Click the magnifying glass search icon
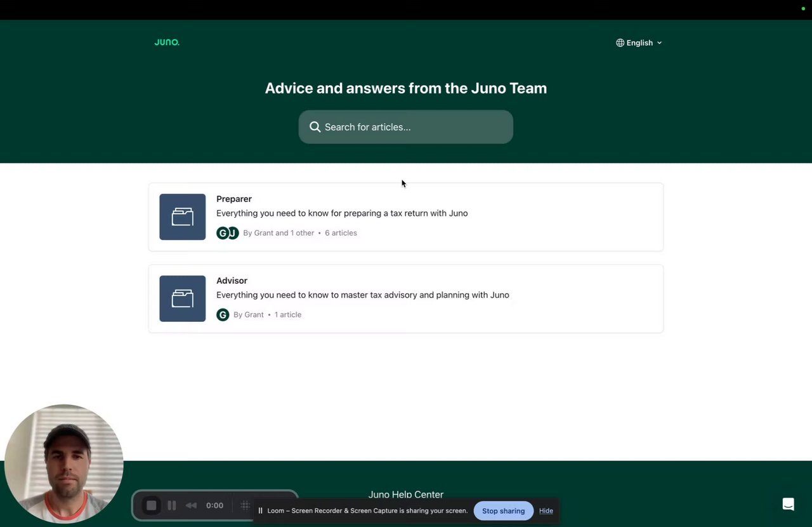Image resolution: width=812 pixels, height=527 pixels. click(x=315, y=127)
